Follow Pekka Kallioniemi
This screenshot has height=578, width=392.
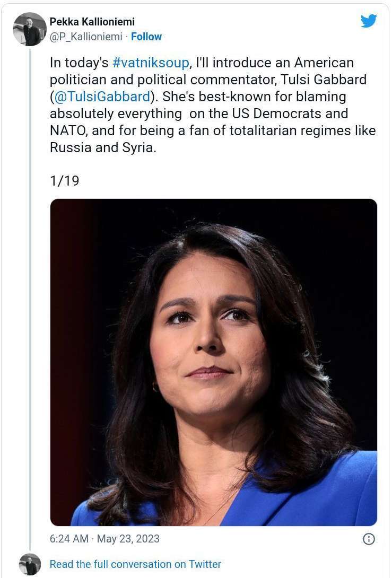(x=146, y=37)
